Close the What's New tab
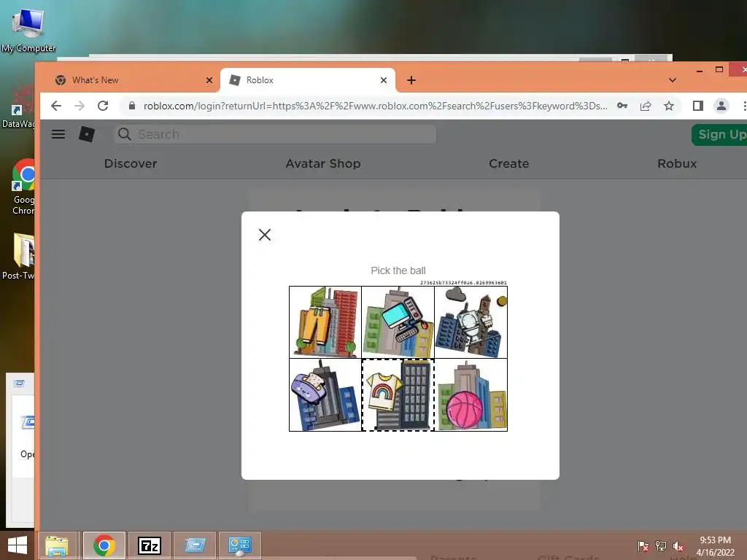Screen dimensions: 747x560 pyautogui.click(x=209, y=80)
